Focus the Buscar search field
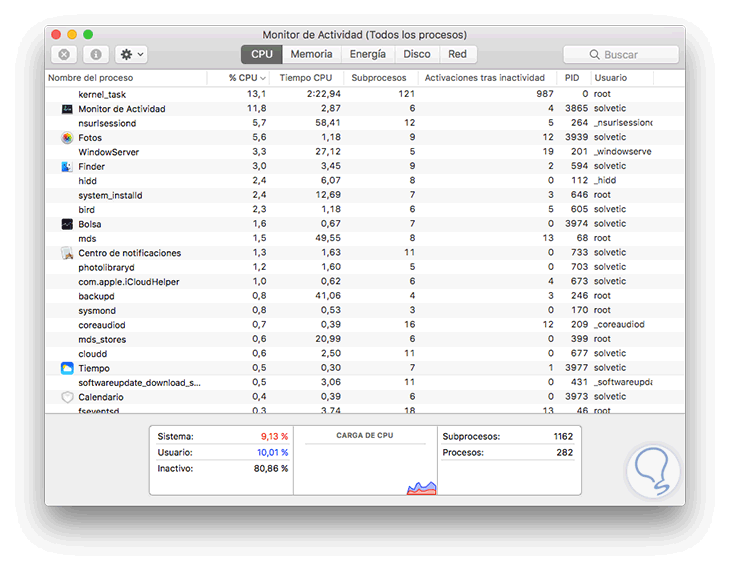The height and width of the screenshot is (570, 730). point(621,54)
